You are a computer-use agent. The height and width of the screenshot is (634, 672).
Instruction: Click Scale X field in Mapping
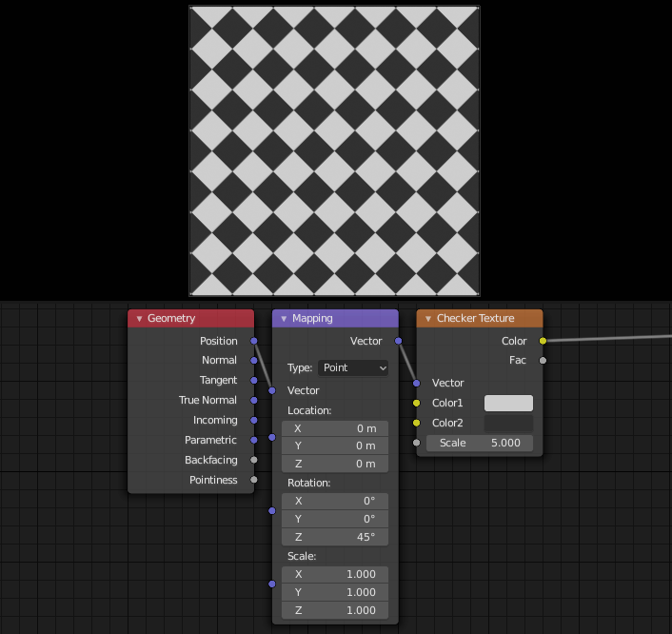pos(335,574)
